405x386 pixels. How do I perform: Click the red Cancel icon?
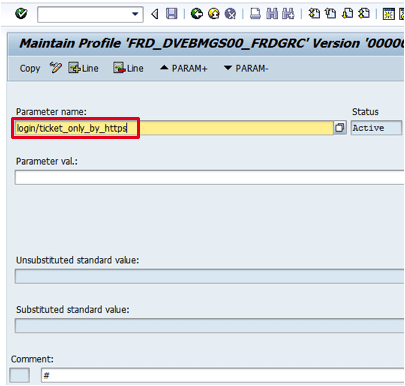coord(230,14)
